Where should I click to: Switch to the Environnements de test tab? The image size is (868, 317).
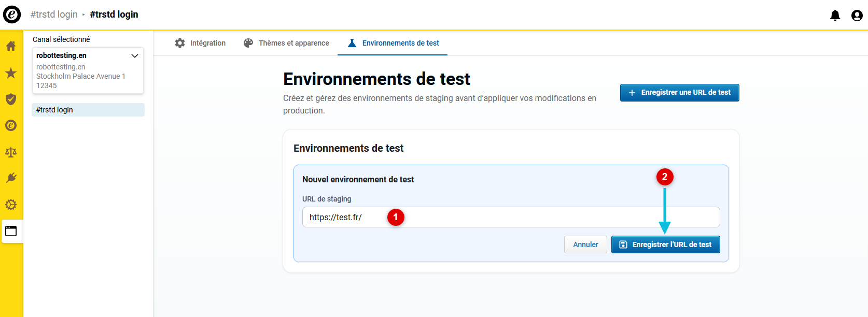click(393, 43)
